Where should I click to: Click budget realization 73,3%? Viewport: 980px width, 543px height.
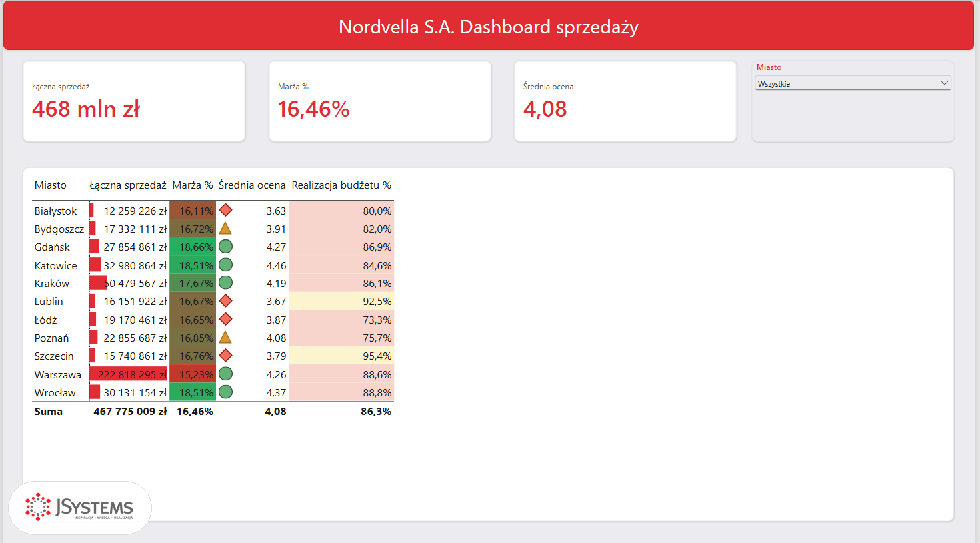(341, 320)
